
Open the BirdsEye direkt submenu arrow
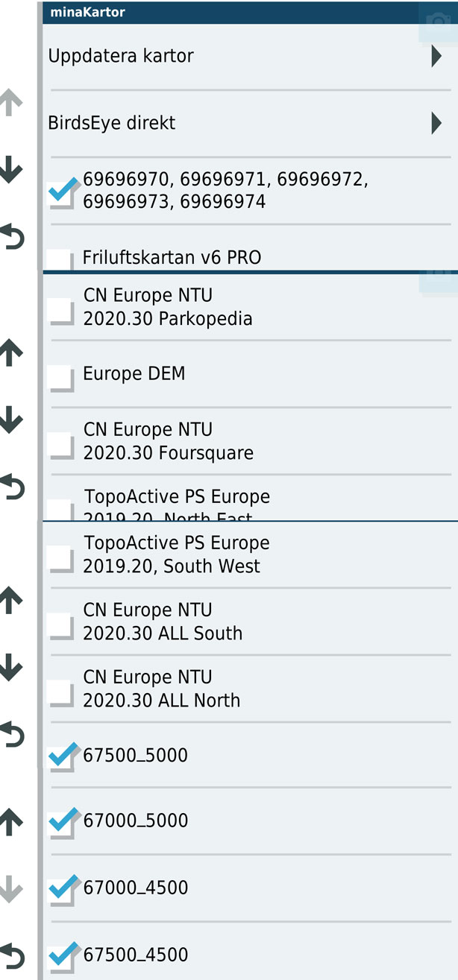click(436, 123)
